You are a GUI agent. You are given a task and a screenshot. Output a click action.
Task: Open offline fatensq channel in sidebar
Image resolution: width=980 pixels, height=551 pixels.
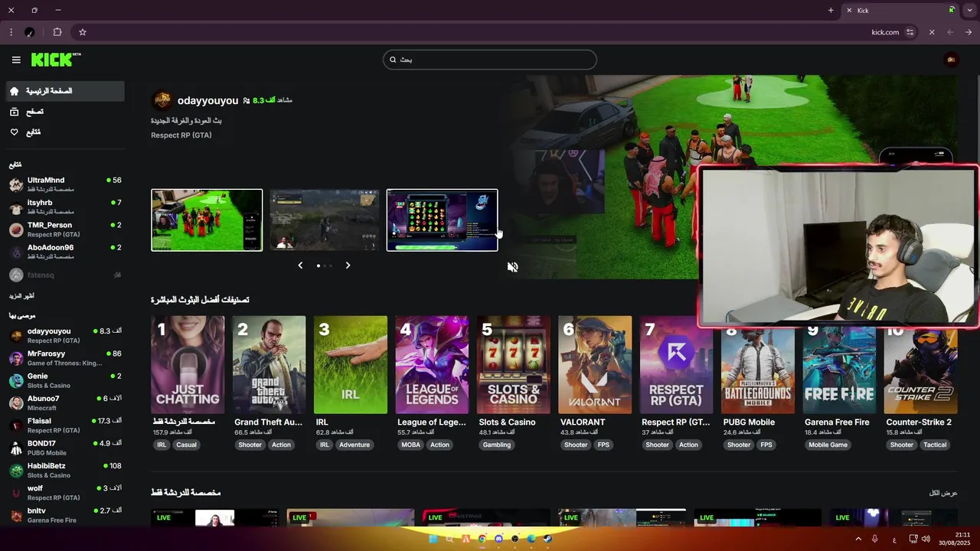pos(65,275)
